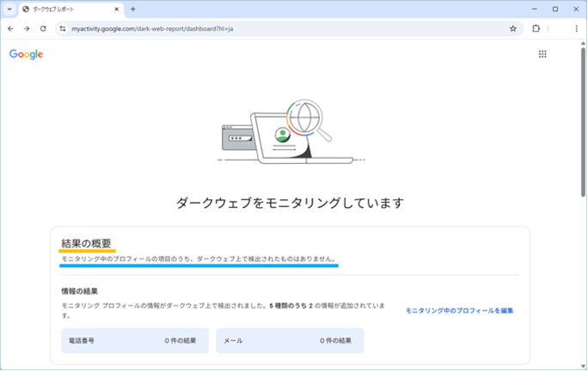
Task: Open the メール results card
Action: click(290, 341)
